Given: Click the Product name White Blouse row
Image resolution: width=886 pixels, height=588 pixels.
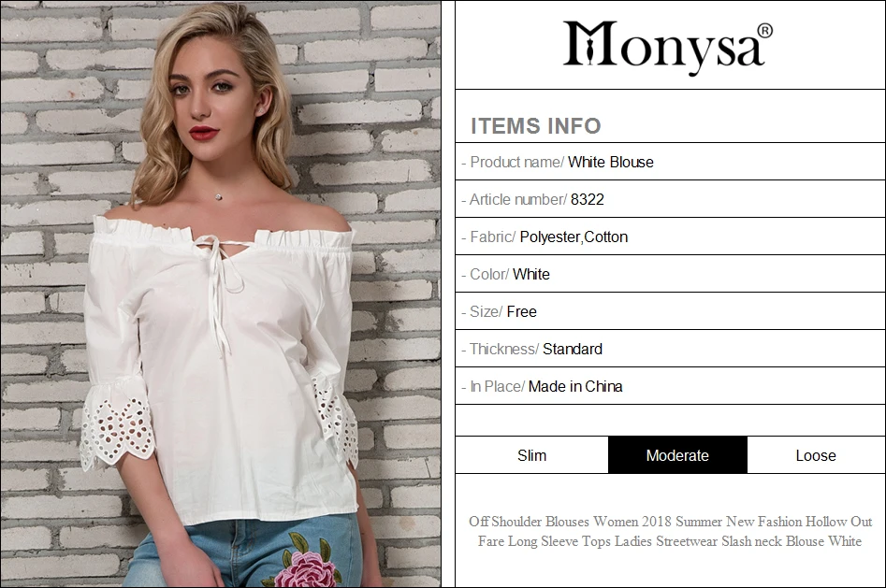Looking at the screenshot, I should [x=670, y=162].
